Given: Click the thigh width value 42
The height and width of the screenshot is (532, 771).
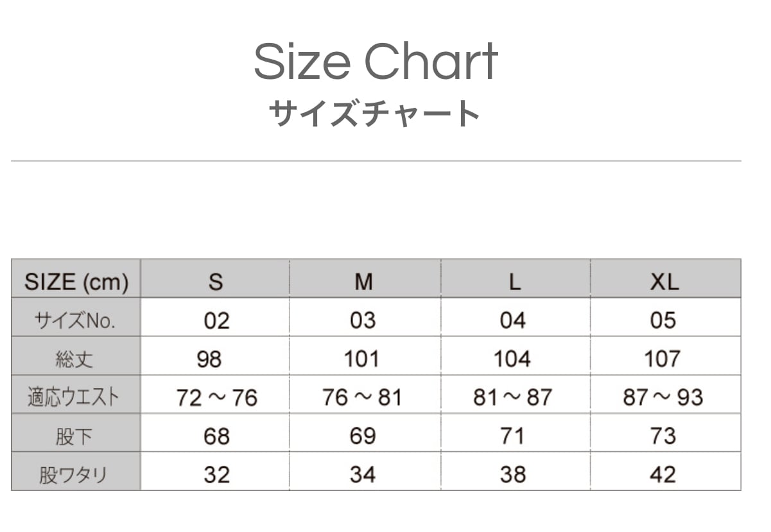Looking at the screenshot, I should pos(663,475).
